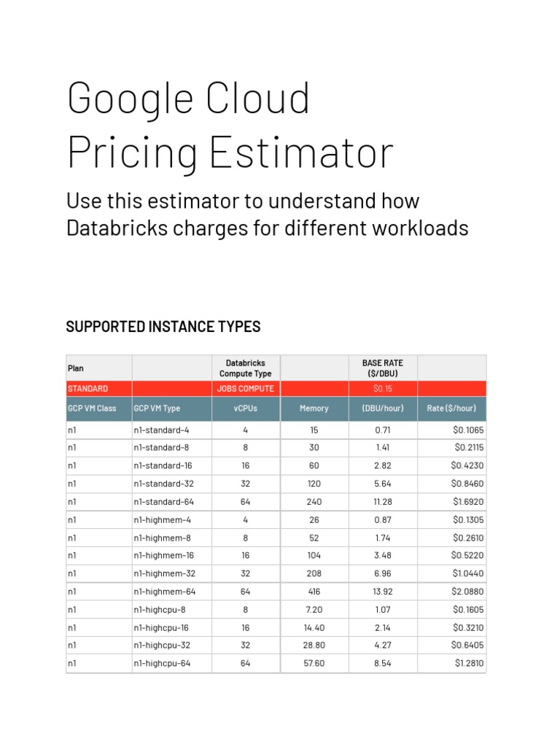The height and width of the screenshot is (747, 560).
Task: Click the Supported Instance Types heading
Action: tap(163, 327)
